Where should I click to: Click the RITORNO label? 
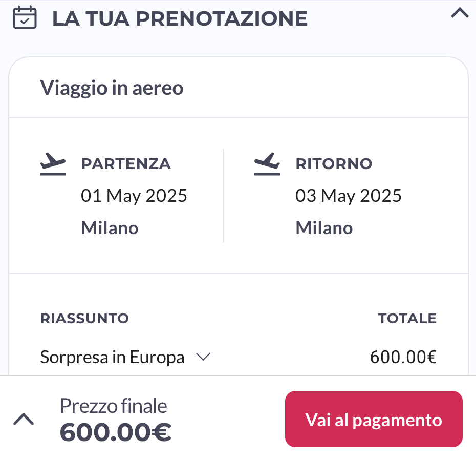point(334,164)
